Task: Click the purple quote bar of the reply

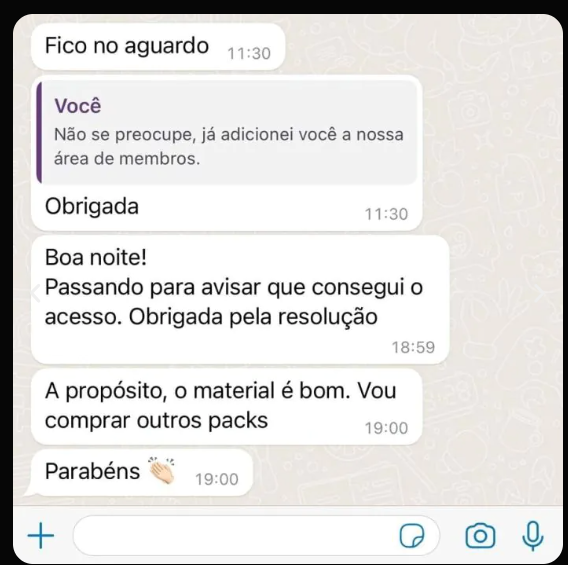Action: [39, 132]
